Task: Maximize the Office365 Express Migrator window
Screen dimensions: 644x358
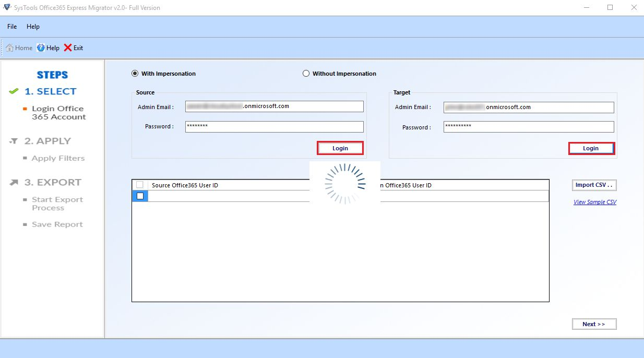Action: click(610, 8)
